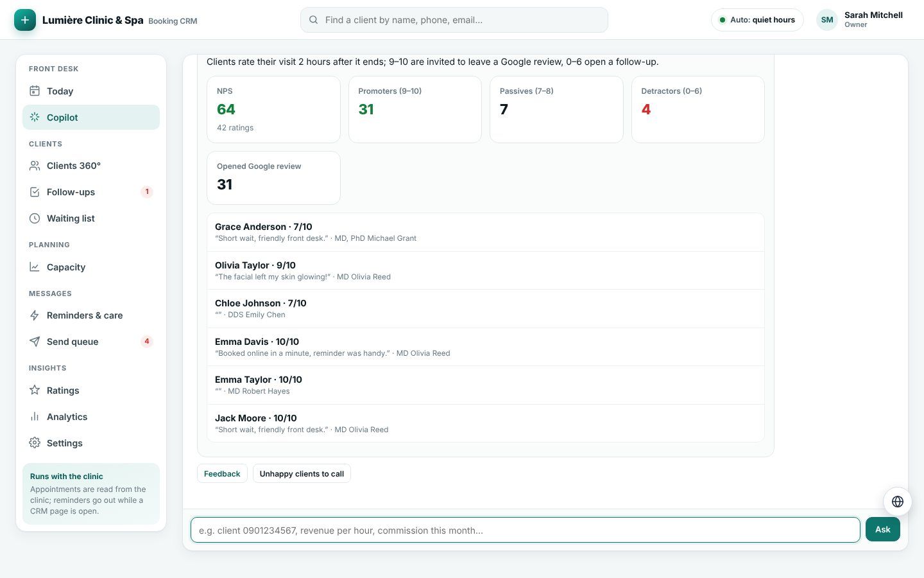Click the globe language icon
Screen dimensions: 924x578
tap(898, 502)
